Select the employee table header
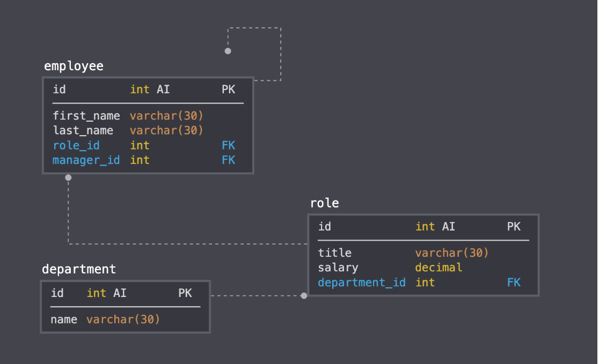The image size is (599, 364). coord(74,66)
